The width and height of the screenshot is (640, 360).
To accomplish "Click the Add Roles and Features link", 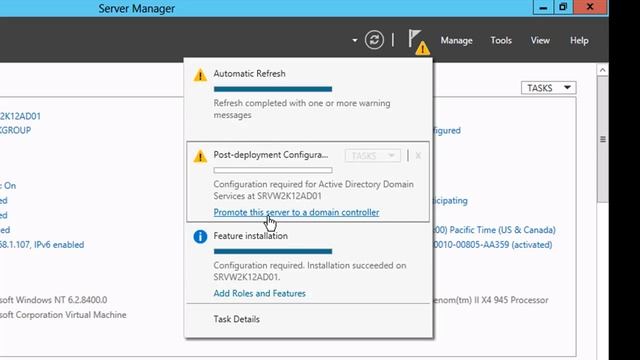I will pos(260,293).
